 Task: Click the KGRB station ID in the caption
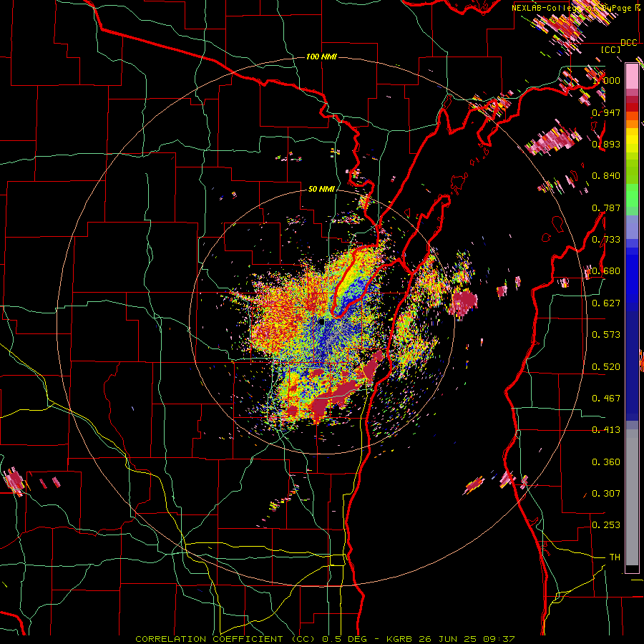pyautogui.click(x=399, y=639)
